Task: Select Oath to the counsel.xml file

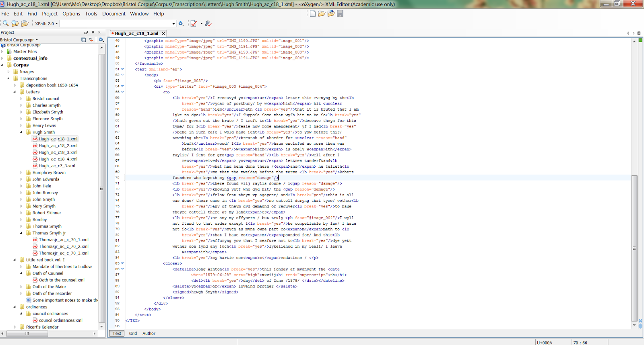Action: click(x=62, y=280)
